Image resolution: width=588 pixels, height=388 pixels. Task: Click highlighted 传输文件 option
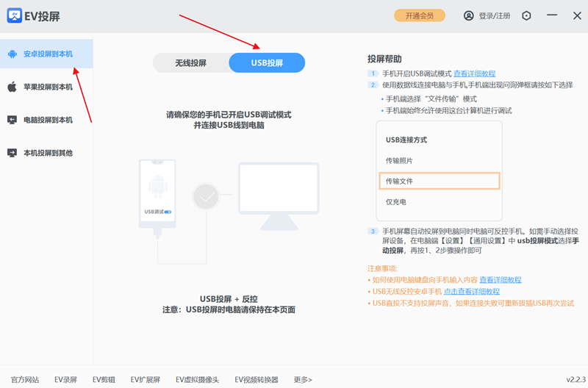pos(439,181)
